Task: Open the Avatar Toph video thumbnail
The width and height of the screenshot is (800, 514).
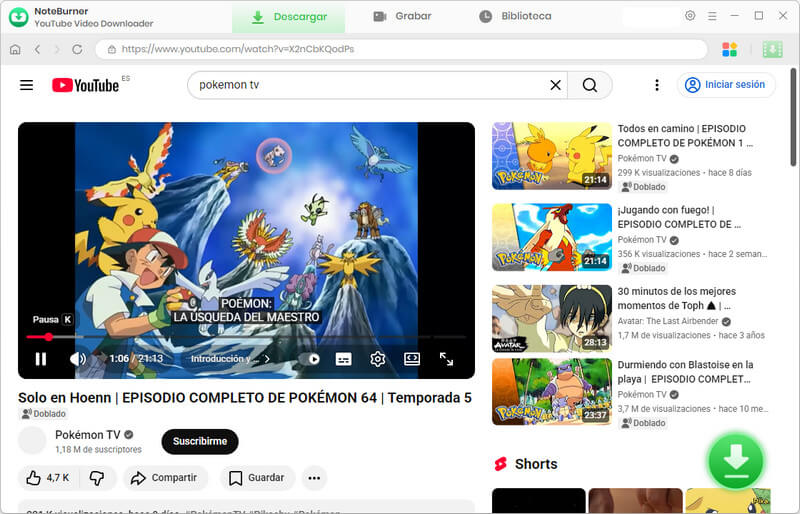Action: pyautogui.click(x=552, y=318)
